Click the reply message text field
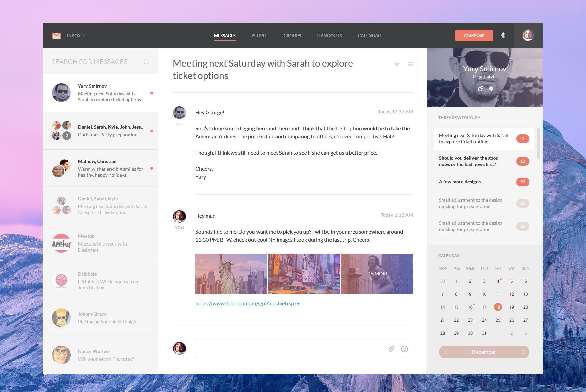 [288, 349]
